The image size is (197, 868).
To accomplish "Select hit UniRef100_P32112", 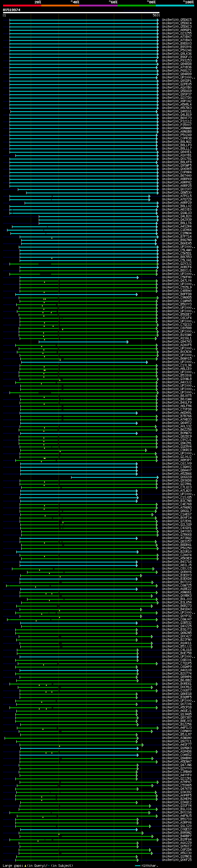I will [x=177, y=122].
